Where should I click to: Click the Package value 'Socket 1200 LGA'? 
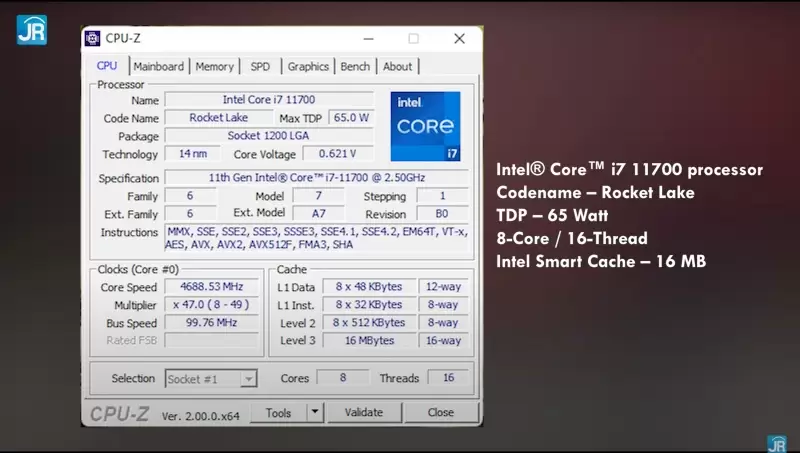click(x=269, y=136)
